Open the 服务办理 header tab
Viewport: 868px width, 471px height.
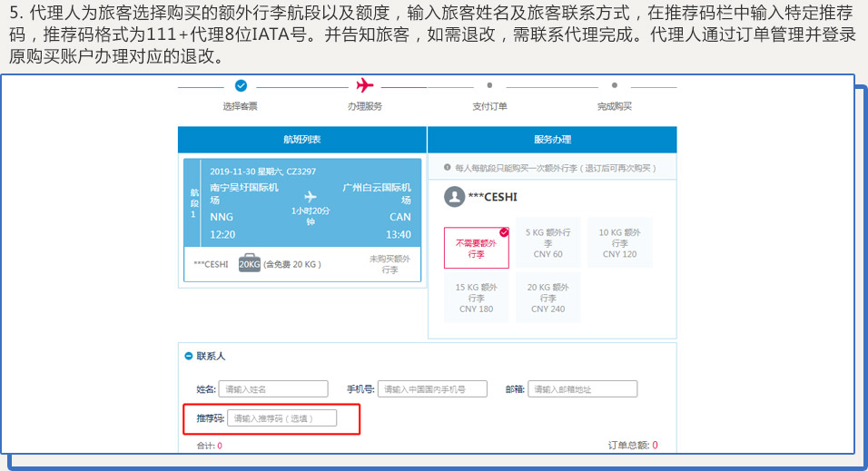tap(552, 140)
